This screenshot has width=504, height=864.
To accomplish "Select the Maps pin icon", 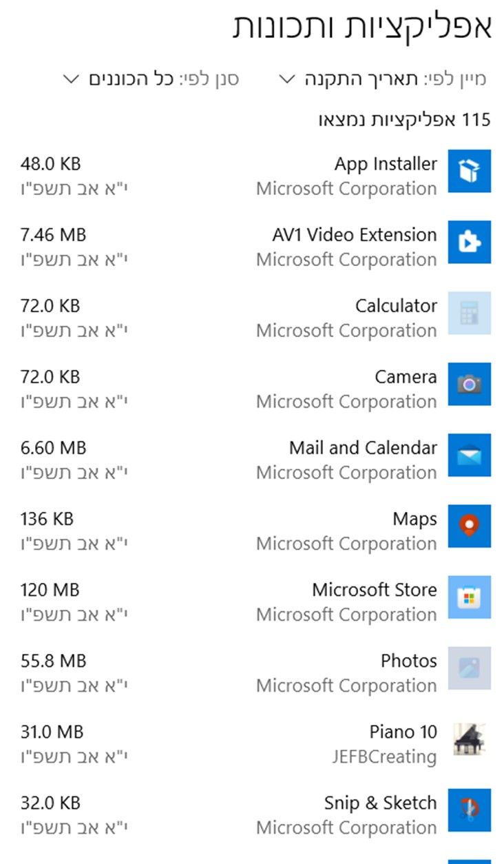I will (470, 526).
